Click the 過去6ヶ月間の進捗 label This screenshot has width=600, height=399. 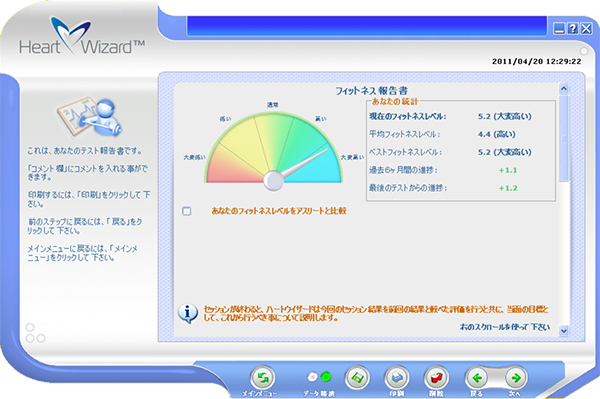pos(403,170)
